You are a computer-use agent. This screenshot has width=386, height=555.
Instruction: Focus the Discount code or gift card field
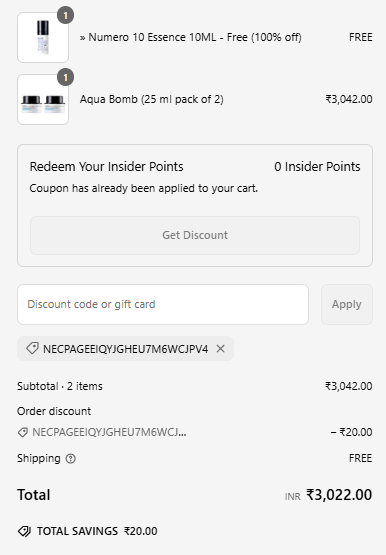(x=163, y=304)
